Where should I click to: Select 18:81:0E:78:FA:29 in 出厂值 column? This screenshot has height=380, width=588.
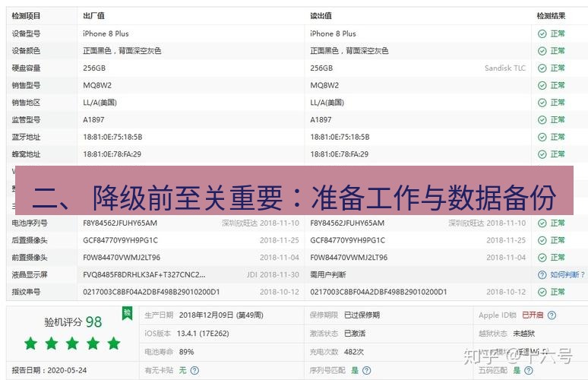tap(112, 154)
